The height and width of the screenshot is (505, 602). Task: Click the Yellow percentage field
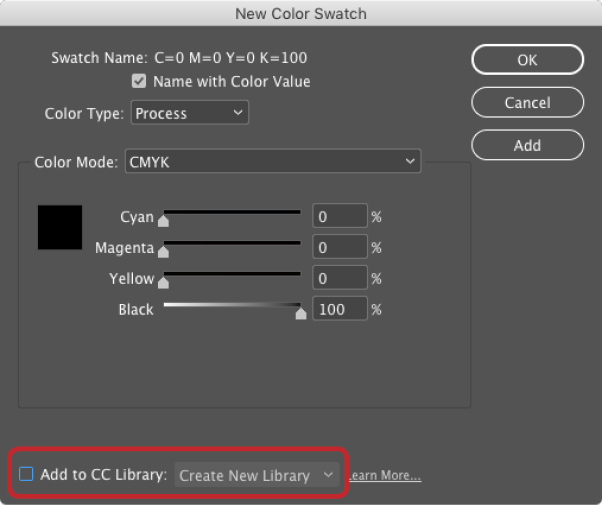pos(340,277)
